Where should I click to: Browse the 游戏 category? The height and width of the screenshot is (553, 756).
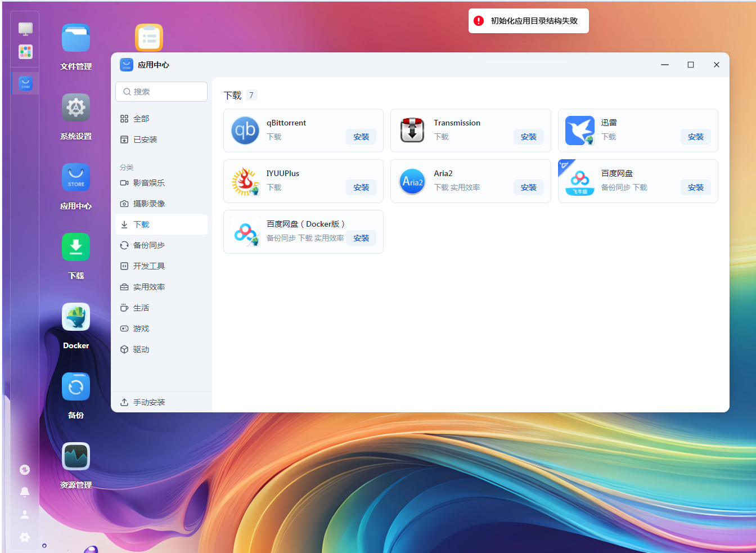click(161, 329)
